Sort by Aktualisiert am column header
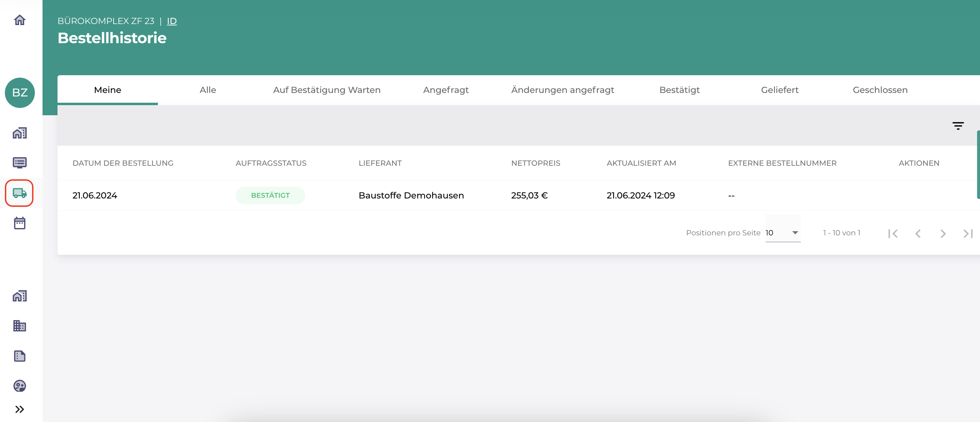Image resolution: width=980 pixels, height=422 pixels. click(x=641, y=163)
